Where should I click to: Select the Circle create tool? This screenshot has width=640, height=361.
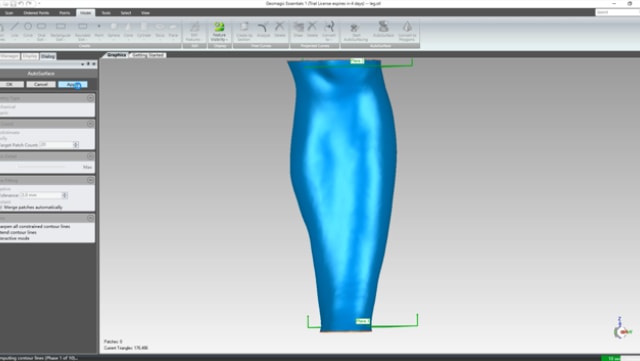click(28, 30)
